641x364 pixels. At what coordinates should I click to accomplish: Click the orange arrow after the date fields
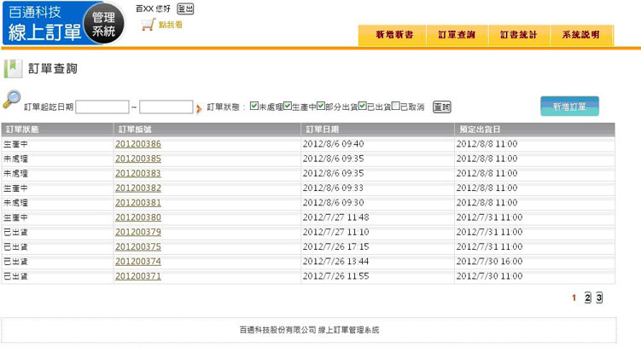[x=199, y=108]
